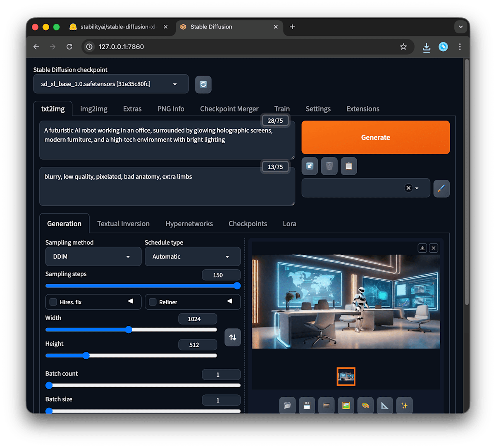This screenshot has width=496, height=448.
Task: Close the Stable Diffusion browser tab
Action: coord(276,27)
